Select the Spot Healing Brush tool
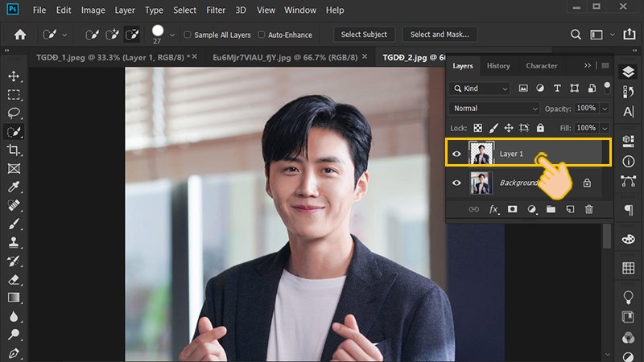The width and height of the screenshot is (644, 362). (14, 205)
